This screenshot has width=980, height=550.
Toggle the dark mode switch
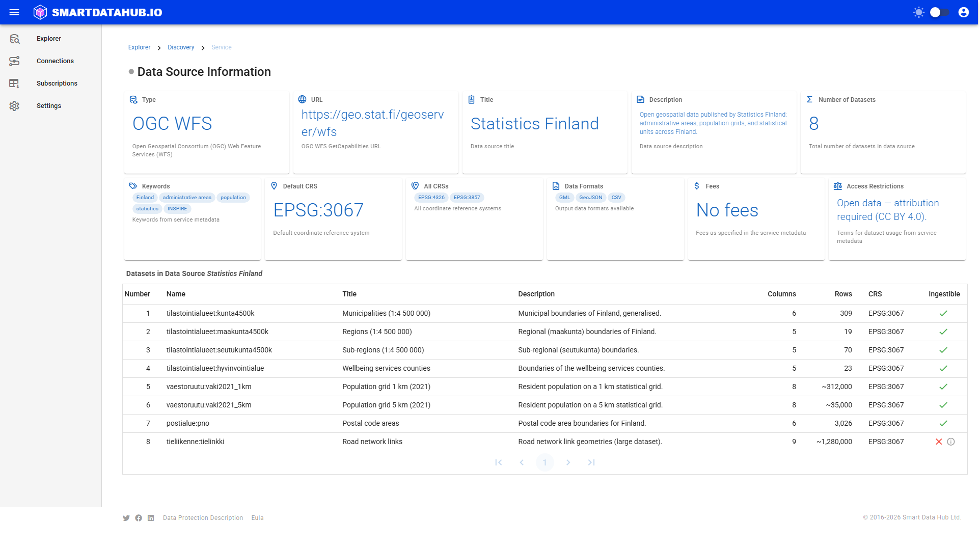[x=940, y=12]
